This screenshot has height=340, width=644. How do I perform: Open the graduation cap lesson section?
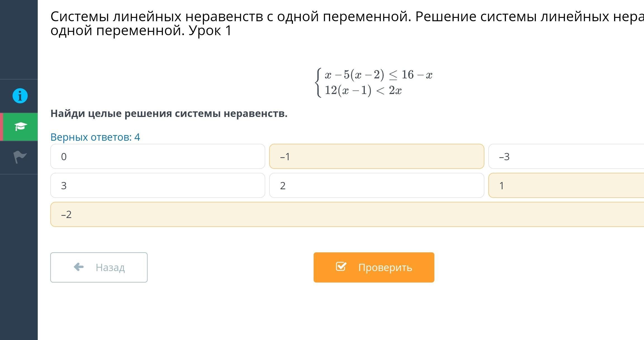(20, 127)
